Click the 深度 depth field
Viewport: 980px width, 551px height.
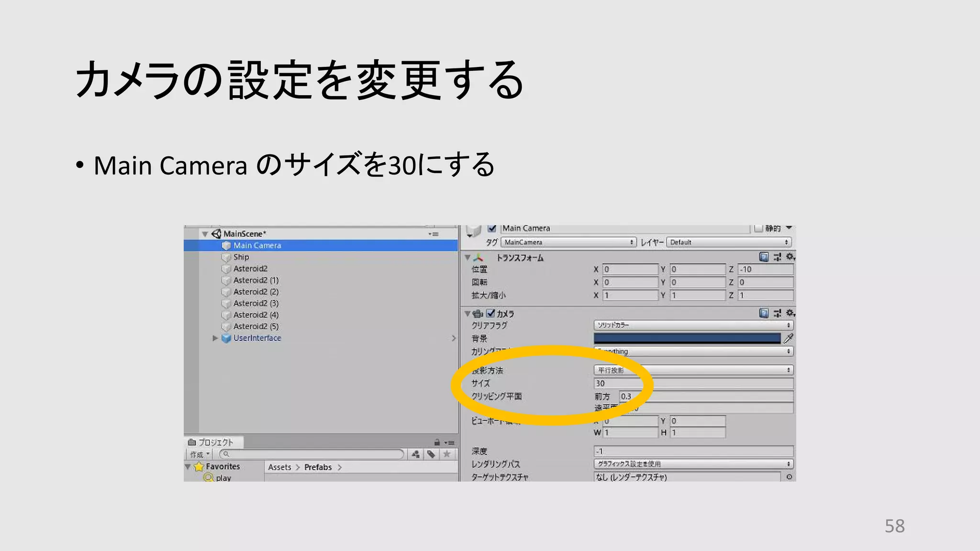(x=693, y=451)
